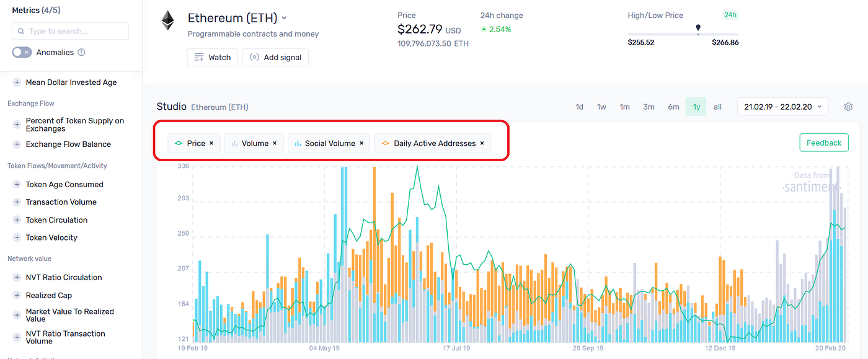Open chart settings gear icon

[848, 107]
